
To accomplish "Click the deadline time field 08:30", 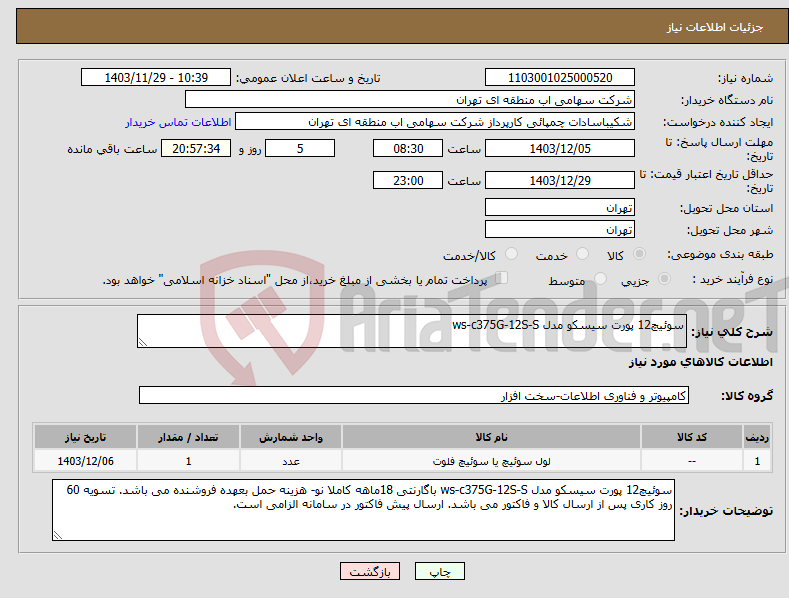I will click(x=408, y=148).
